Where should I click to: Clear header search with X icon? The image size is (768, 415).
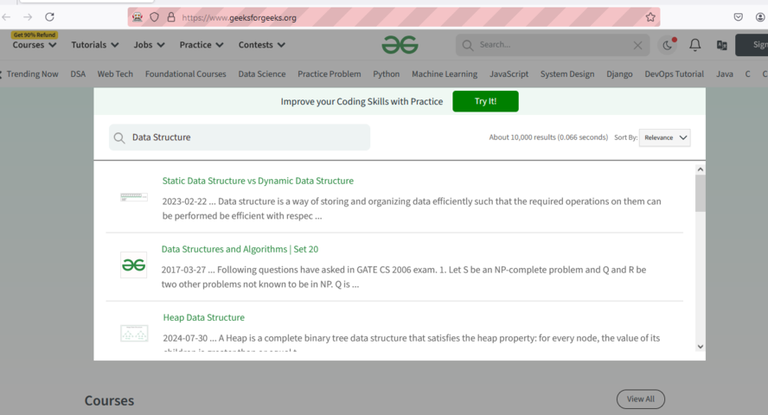click(638, 45)
